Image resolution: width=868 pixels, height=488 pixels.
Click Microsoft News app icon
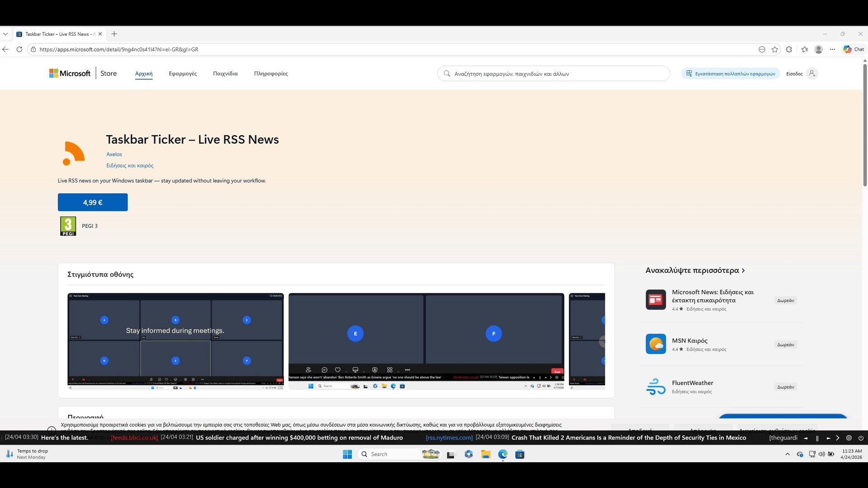pos(656,300)
